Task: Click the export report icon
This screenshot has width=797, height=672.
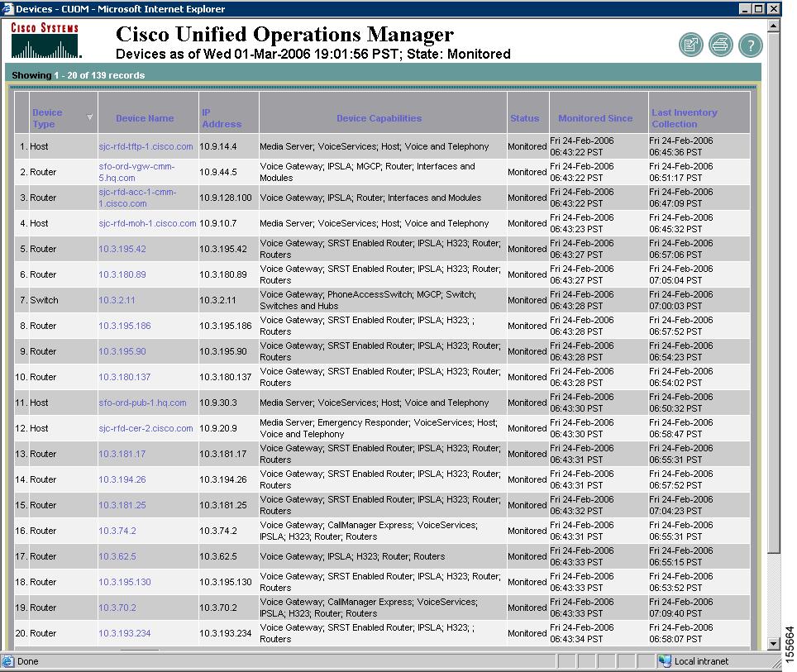Action: pyautogui.click(x=691, y=45)
